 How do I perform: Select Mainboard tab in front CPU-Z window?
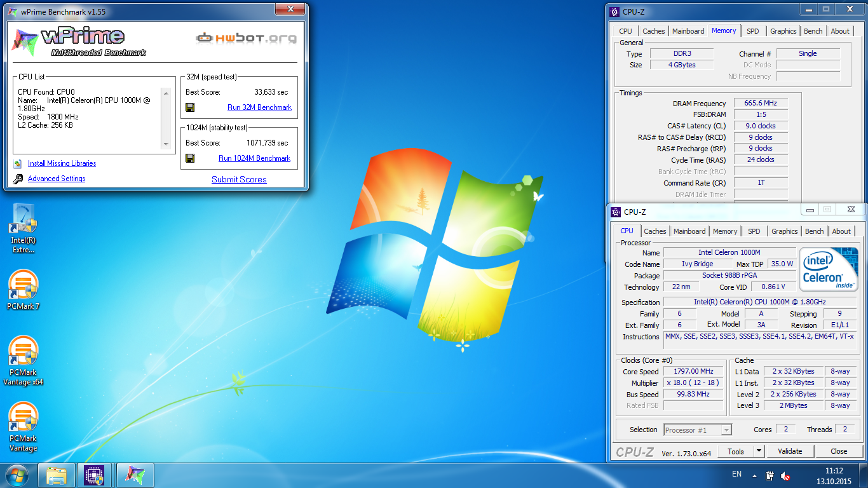click(689, 231)
